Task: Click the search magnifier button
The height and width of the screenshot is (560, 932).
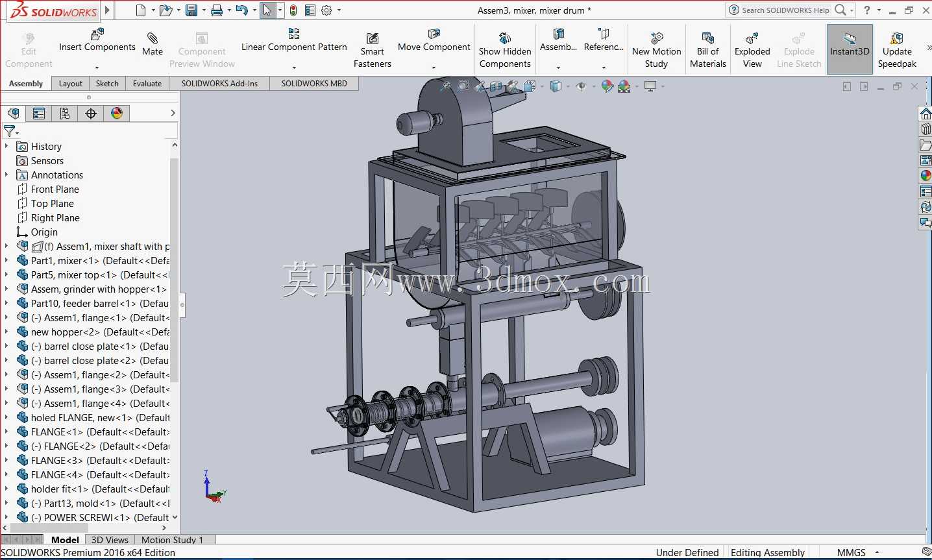Action: click(840, 10)
